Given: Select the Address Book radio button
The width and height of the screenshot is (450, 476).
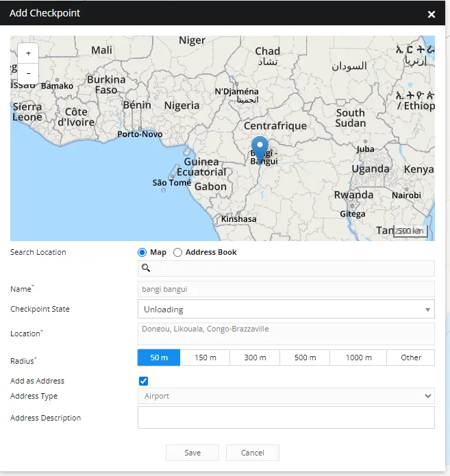Looking at the screenshot, I should (178, 252).
